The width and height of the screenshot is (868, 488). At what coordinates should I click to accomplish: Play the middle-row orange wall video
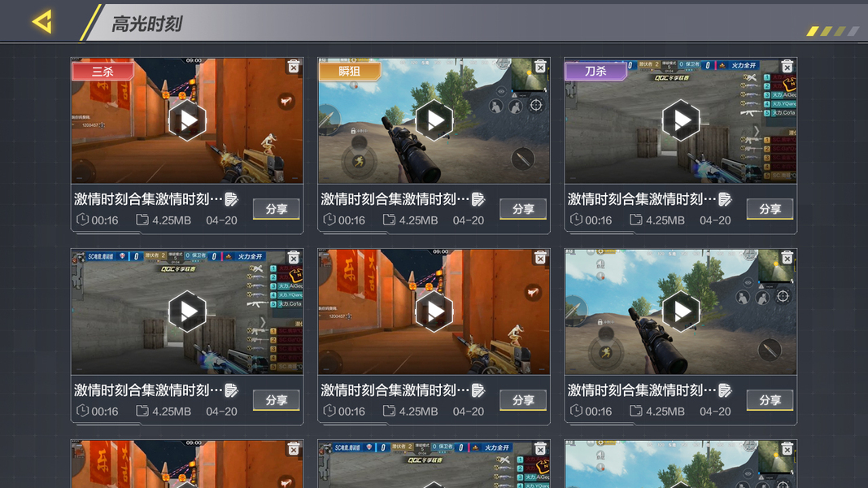coord(434,311)
